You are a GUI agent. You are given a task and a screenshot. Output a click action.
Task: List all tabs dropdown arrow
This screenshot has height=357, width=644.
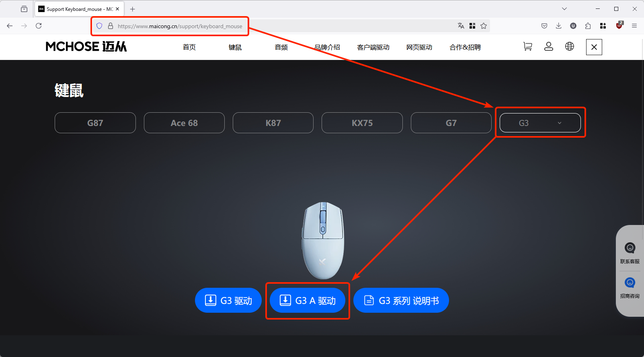coord(564,9)
